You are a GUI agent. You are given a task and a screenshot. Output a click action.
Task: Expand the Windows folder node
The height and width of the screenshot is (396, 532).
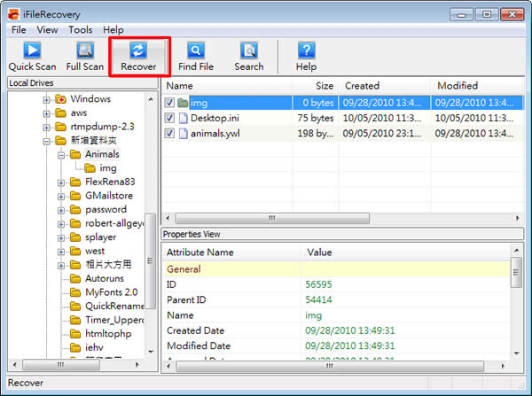(46, 100)
